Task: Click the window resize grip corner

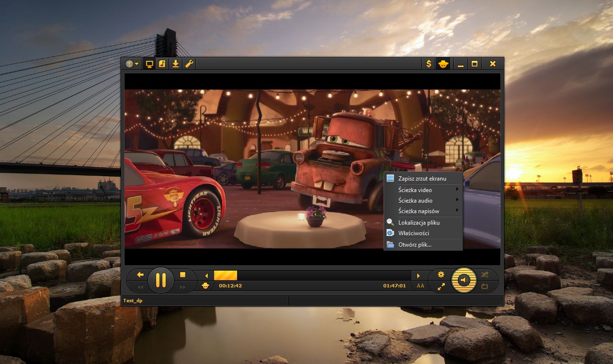Action: point(500,303)
